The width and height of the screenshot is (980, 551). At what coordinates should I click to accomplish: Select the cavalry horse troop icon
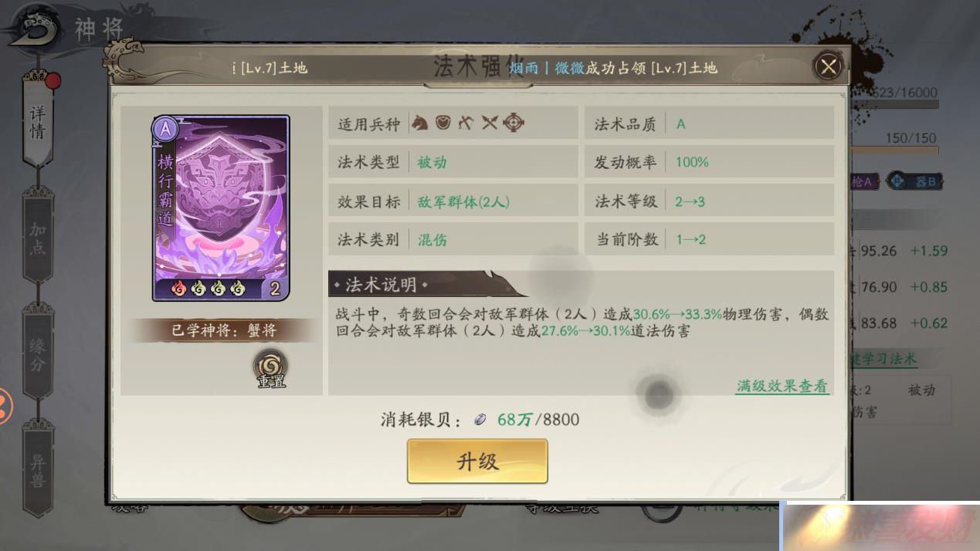click(x=419, y=123)
